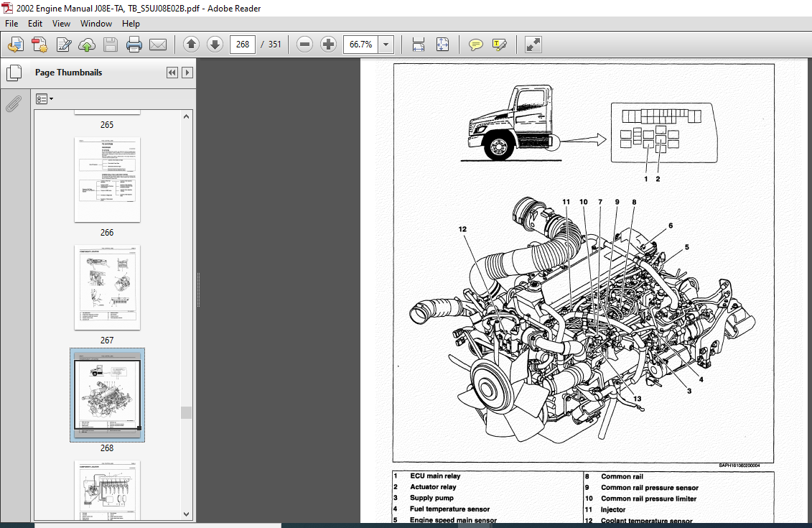Image resolution: width=812 pixels, height=528 pixels.
Task: Print the document with the printer icon
Action: click(134, 45)
